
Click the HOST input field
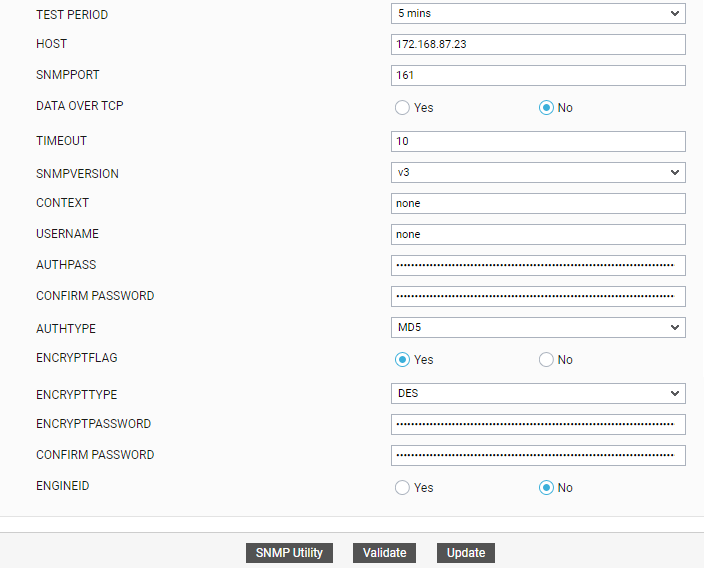(x=538, y=45)
